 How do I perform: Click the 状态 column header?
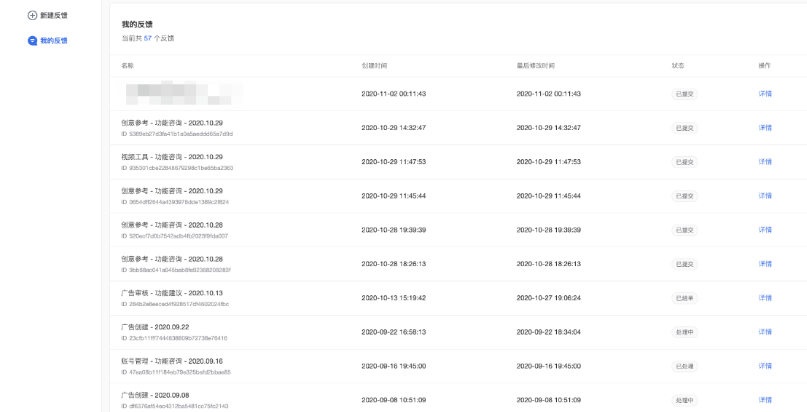point(678,65)
